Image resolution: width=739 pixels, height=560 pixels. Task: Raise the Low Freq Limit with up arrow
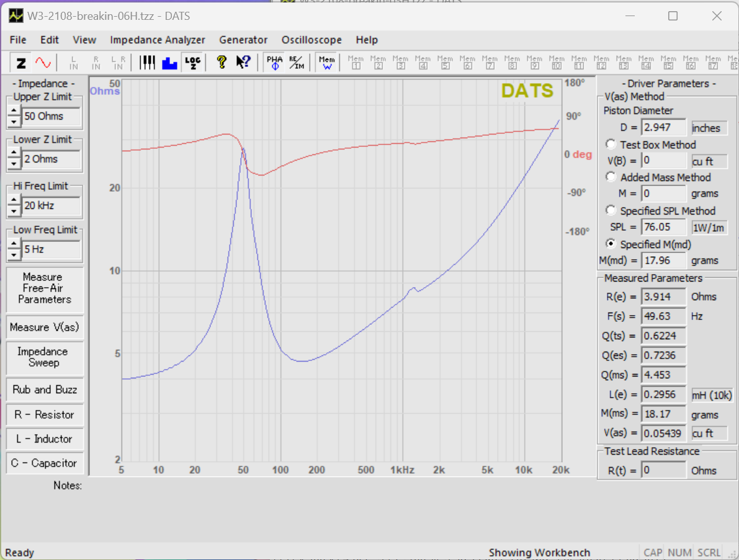(x=14, y=244)
